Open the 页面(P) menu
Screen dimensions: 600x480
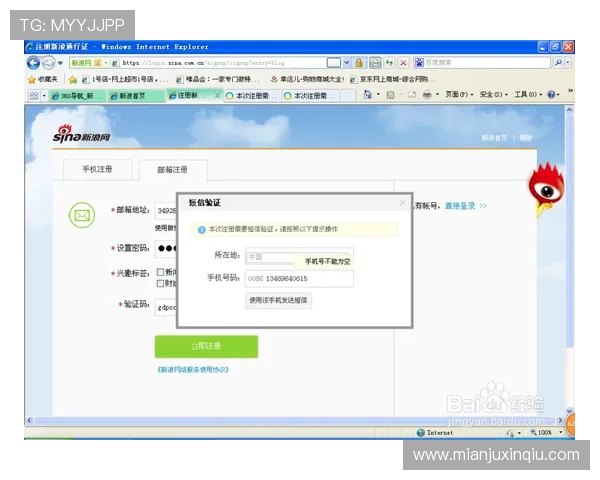pyautogui.click(x=458, y=95)
